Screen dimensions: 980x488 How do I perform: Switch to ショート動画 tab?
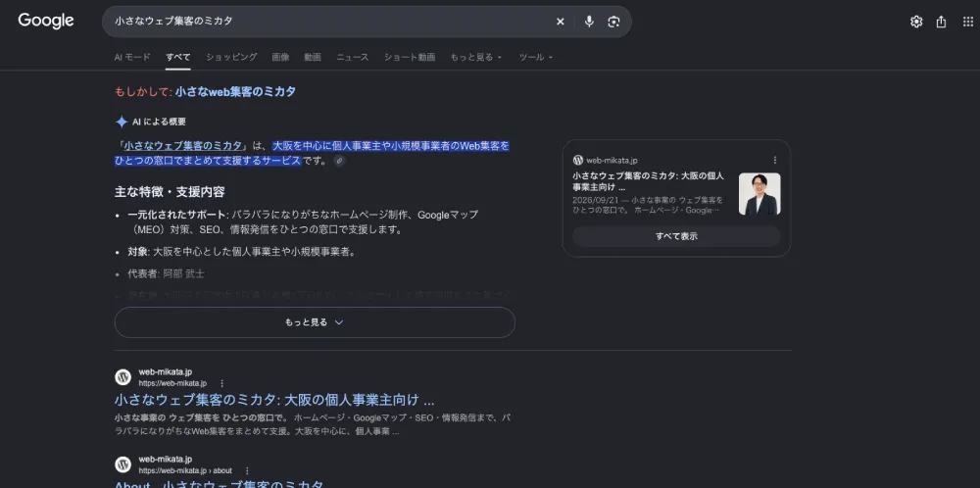pos(410,57)
